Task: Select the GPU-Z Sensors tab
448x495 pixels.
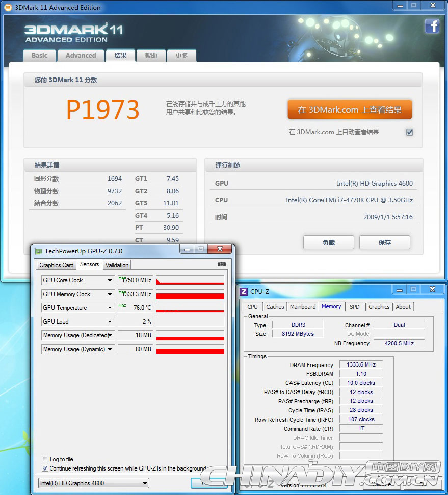Action: pyautogui.click(x=90, y=264)
